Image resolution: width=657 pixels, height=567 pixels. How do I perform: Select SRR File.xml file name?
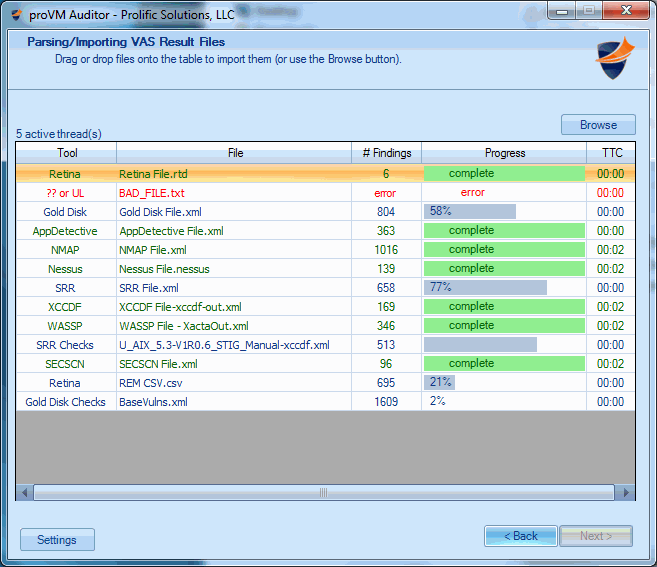coord(149,288)
